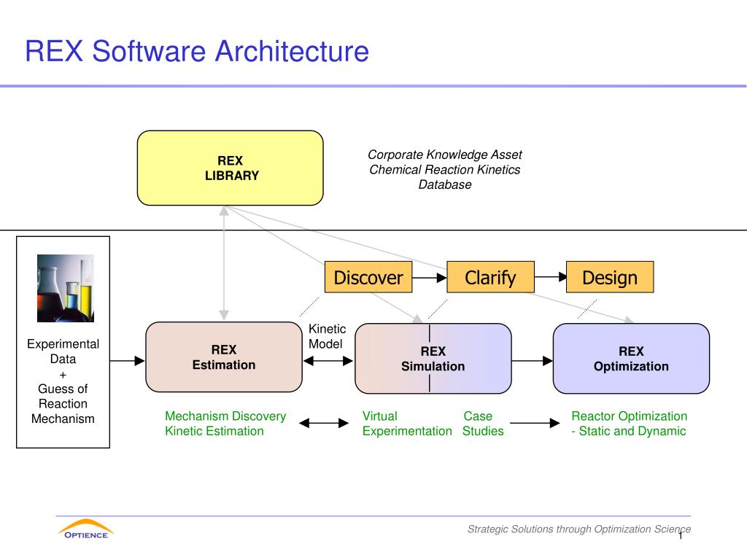This screenshot has height=560, width=747.
Task: Click the arrow from Case Studies to Reactor Optimization
Action: 535,423
